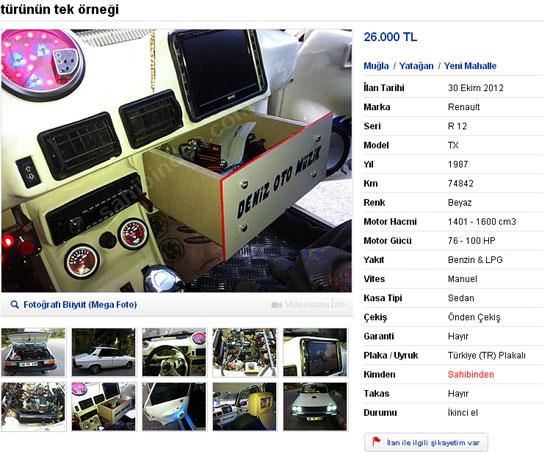This screenshot has height=454, width=550.
Task: Open the Yeni Mahalle neighborhood link
Action: point(470,66)
